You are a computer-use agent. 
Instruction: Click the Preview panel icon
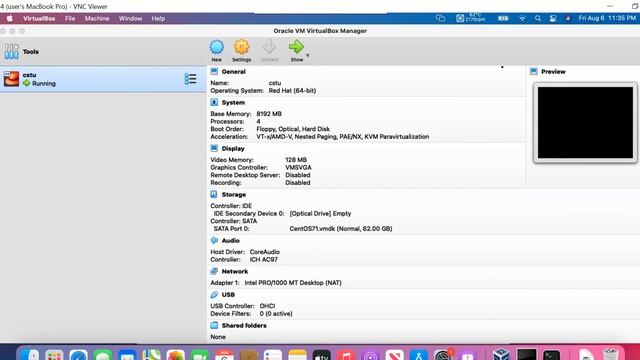coord(533,71)
